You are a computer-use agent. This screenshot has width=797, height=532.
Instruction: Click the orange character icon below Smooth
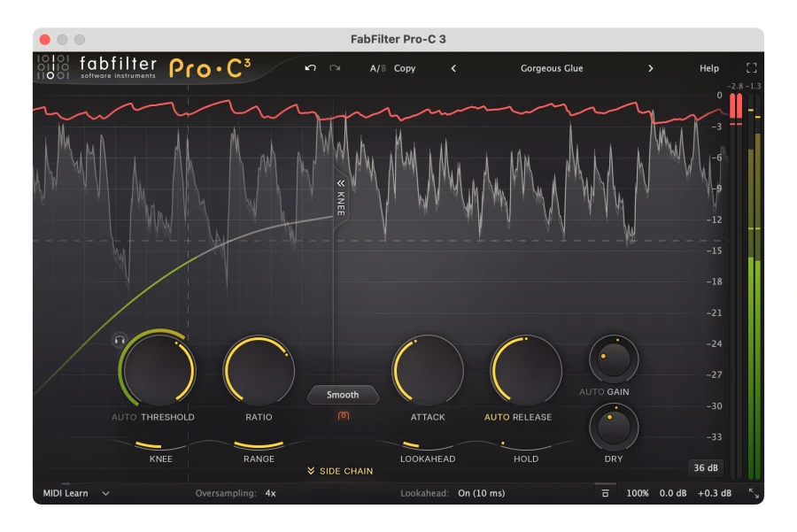[344, 416]
